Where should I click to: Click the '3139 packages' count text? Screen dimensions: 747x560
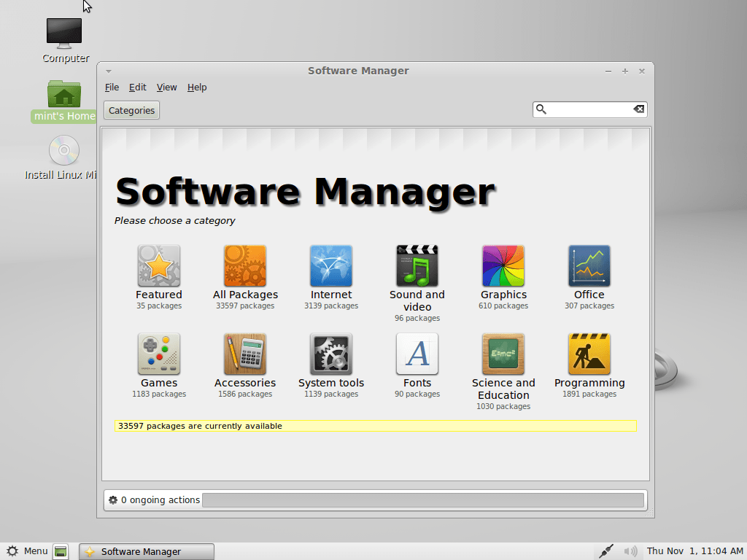pyautogui.click(x=331, y=306)
